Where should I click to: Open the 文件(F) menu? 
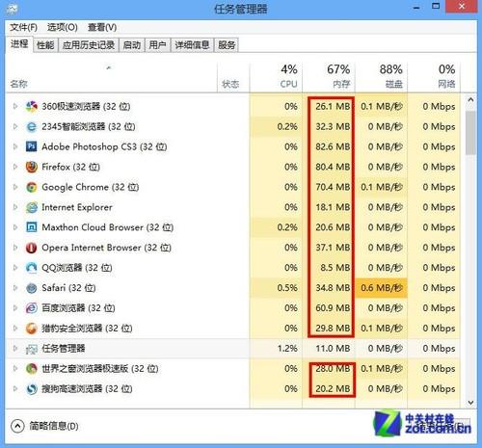(x=23, y=27)
